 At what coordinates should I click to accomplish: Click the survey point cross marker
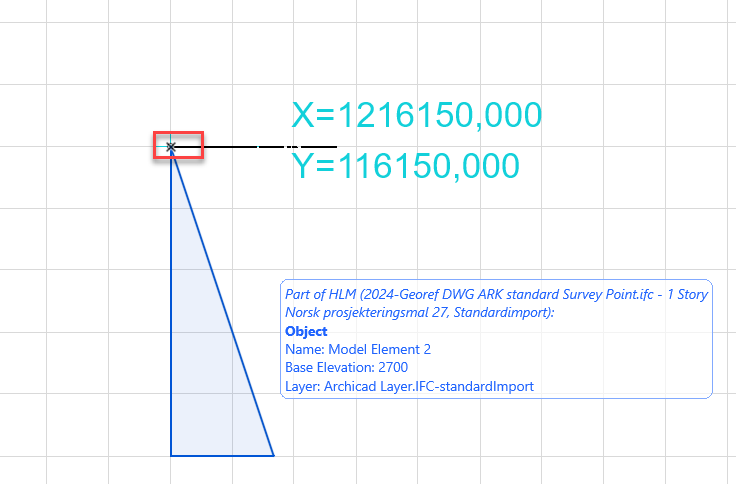(x=171, y=147)
